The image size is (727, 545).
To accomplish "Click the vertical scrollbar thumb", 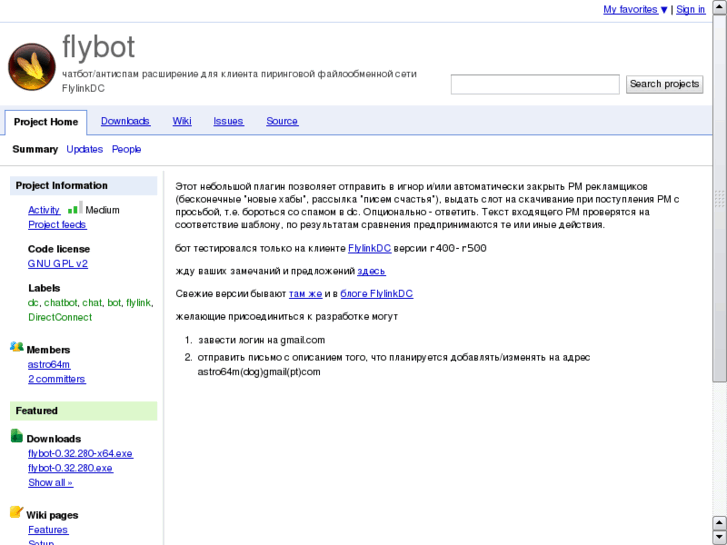I will [719, 199].
